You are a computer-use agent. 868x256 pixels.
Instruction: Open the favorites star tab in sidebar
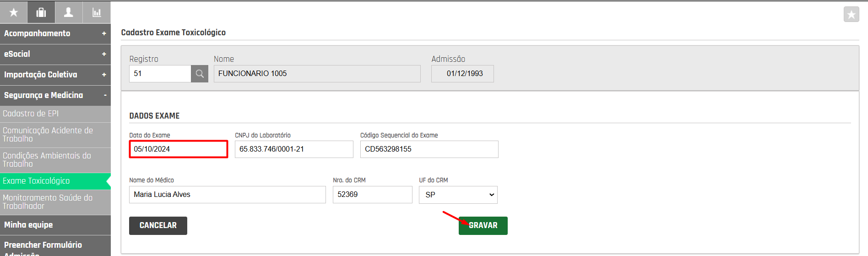click(14, 12)
